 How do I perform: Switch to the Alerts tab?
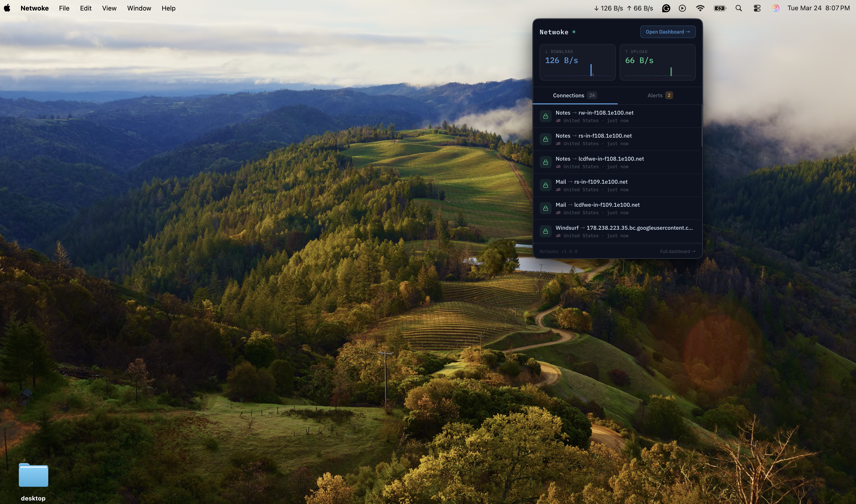point(660,95)
